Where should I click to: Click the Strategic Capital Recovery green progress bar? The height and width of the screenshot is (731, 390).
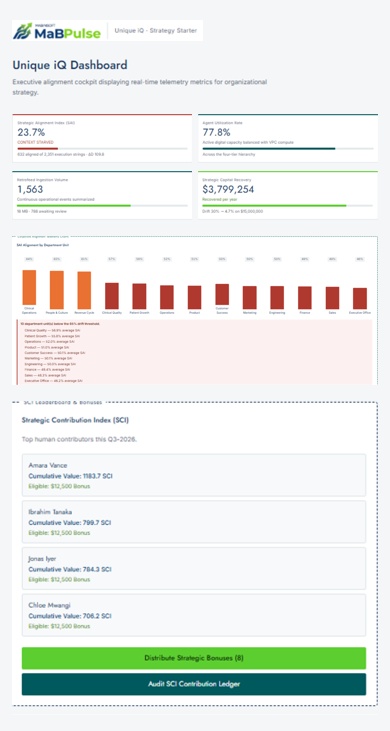274,205
